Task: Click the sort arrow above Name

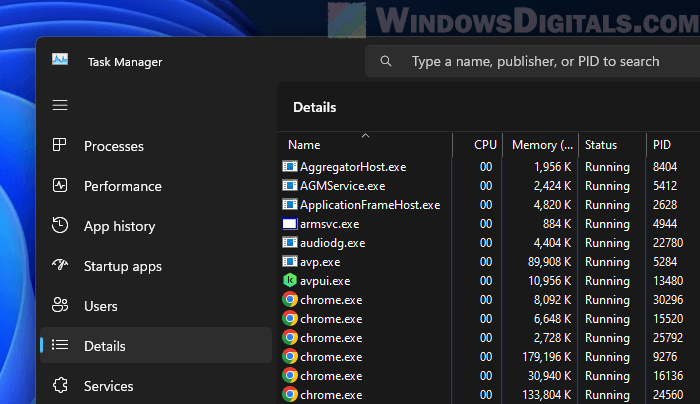Action: click(x=365, y=135)
